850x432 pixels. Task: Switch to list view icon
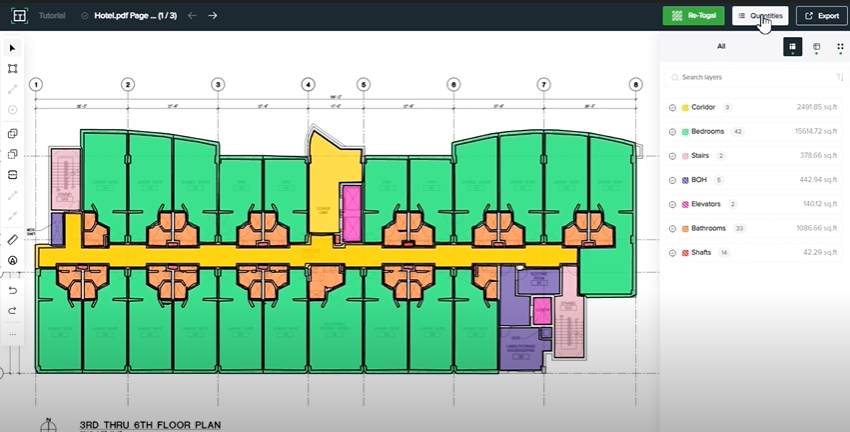point(793,47)
